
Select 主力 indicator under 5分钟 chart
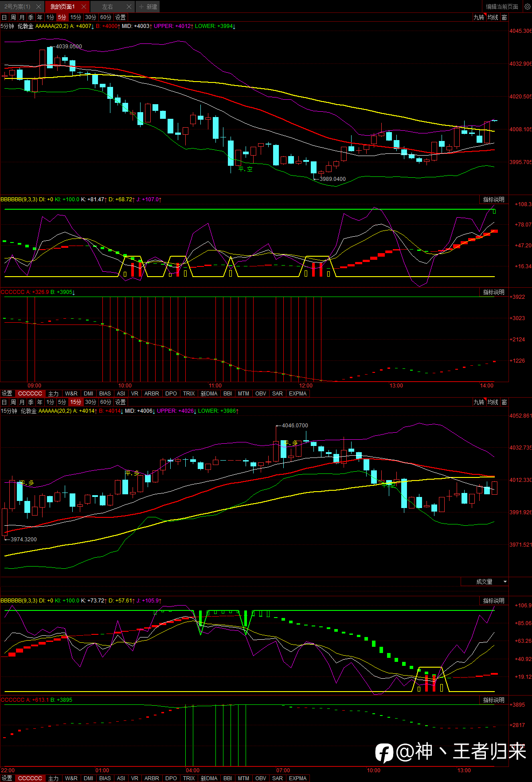coord(53,394)
